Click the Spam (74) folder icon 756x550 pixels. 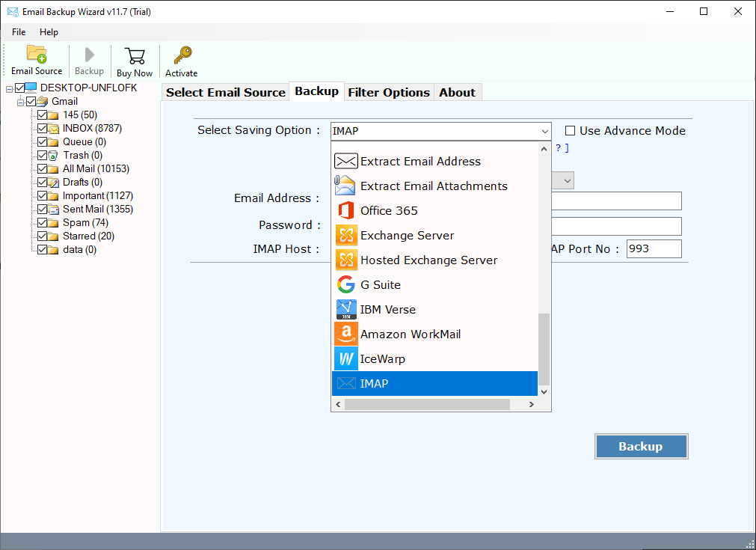53,222
